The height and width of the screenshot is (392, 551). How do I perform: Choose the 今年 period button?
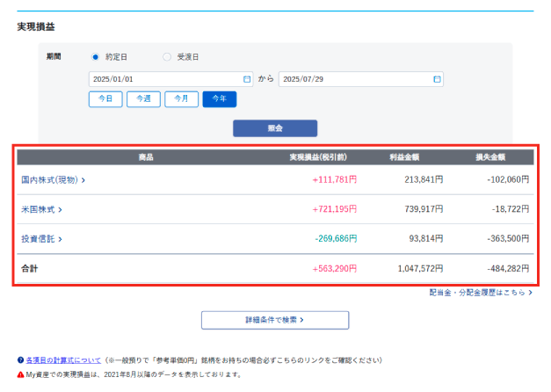219,99
